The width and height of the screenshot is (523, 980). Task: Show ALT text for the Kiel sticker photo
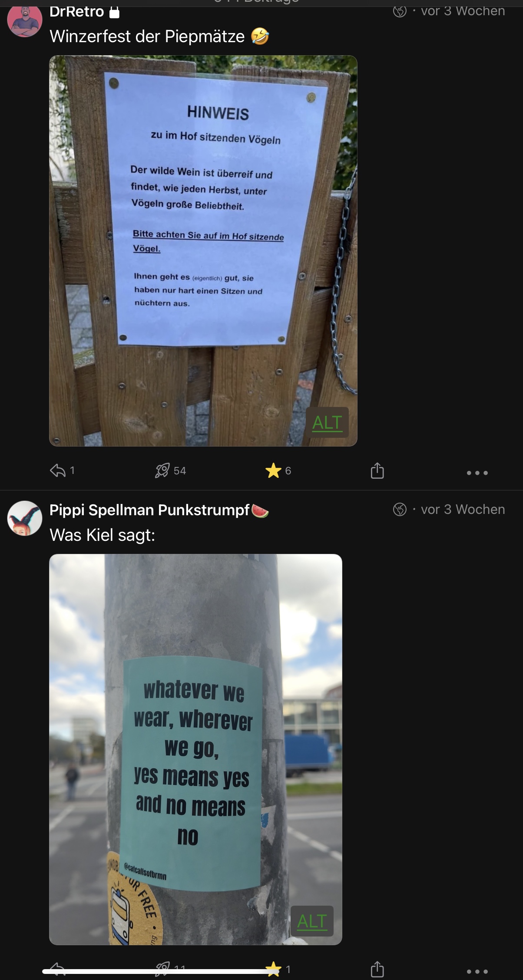pos(312,921)
